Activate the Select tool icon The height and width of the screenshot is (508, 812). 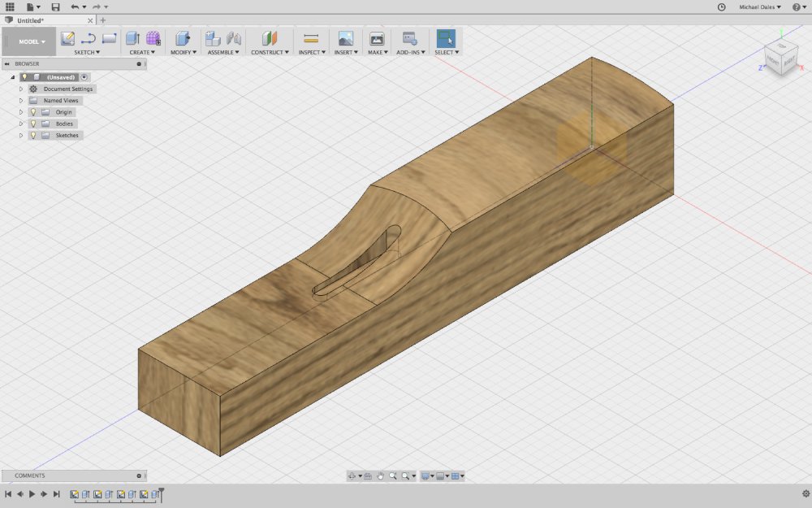tap(446, 38)
